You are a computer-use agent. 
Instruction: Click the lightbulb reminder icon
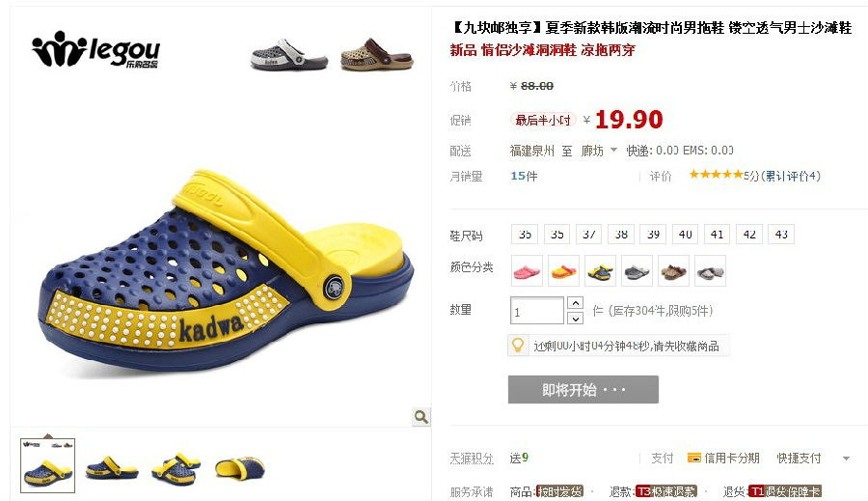(x=518, y=346)
